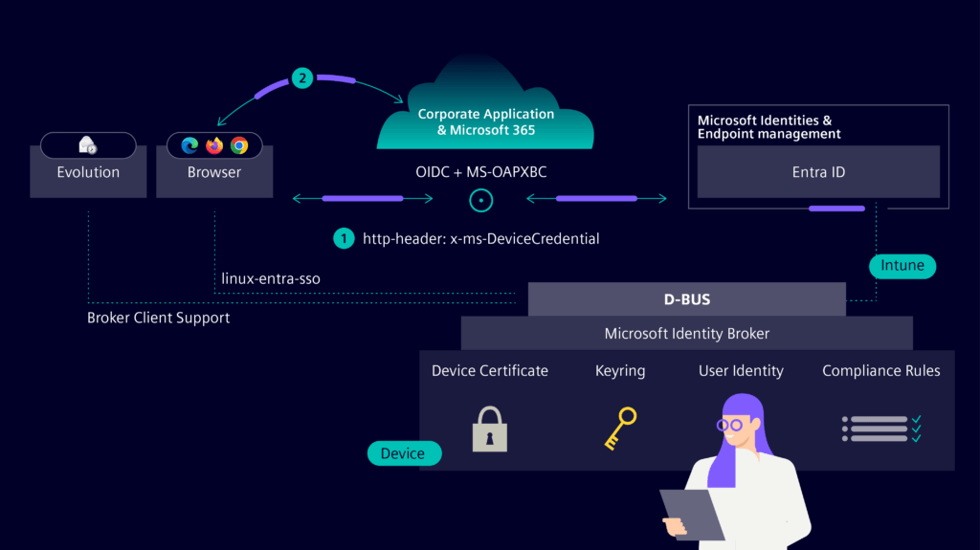Viewport: 980px width, 550px height.
Task: Click the 'Keyring' label
Action: (x=620, y=370)
